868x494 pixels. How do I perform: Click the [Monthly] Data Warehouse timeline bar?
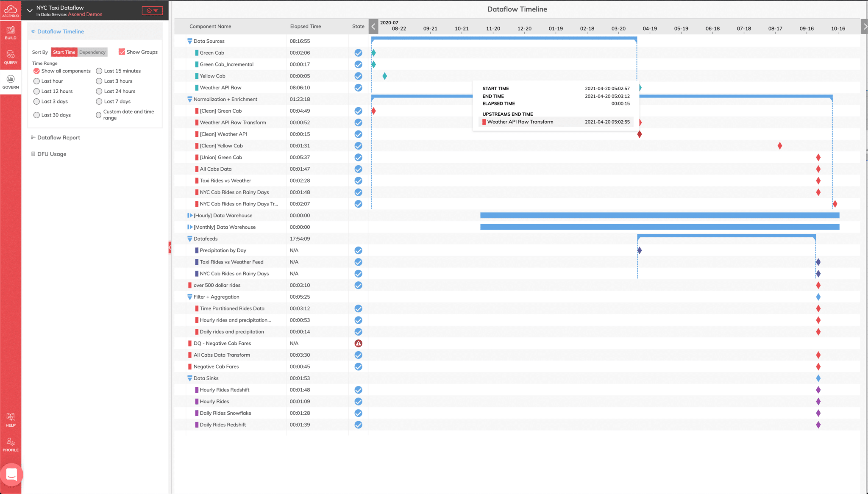659,227
